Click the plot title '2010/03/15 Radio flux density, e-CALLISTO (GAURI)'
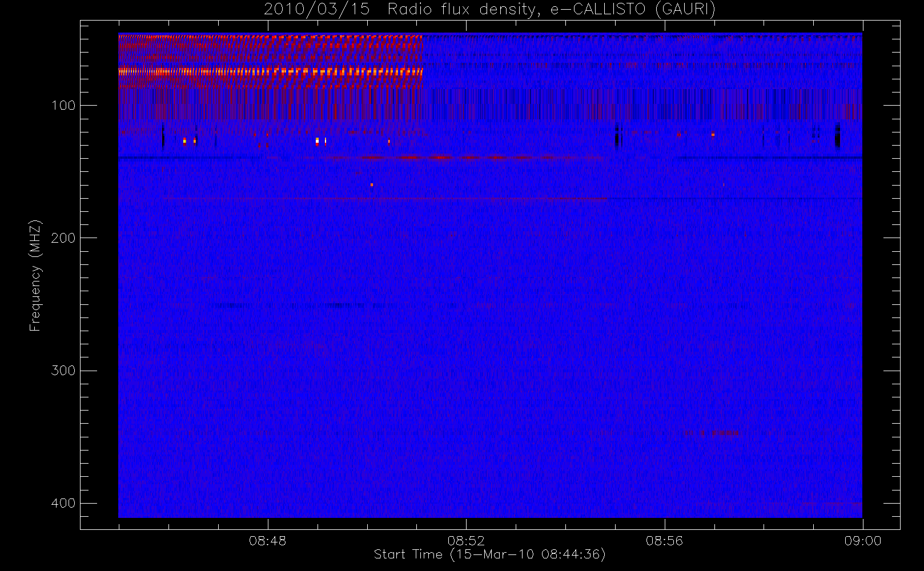The image size is (924, 571). [489, 10]
